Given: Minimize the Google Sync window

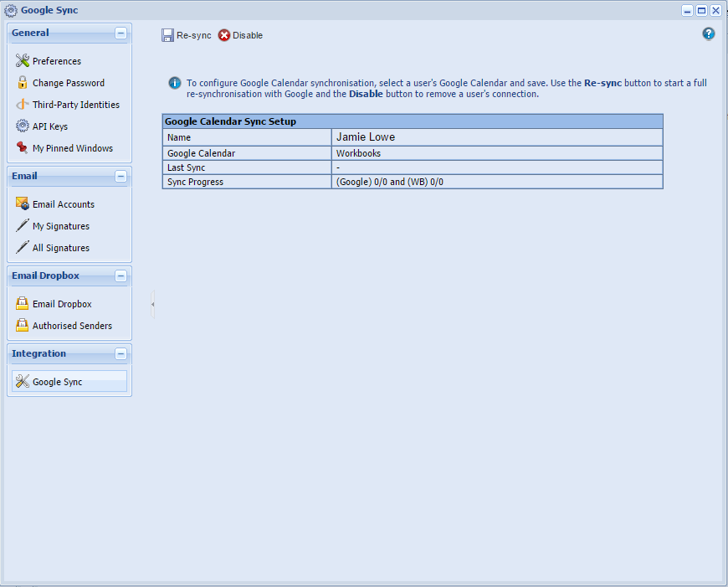Looking at the screenshot, I should click(x=687, y=10).
